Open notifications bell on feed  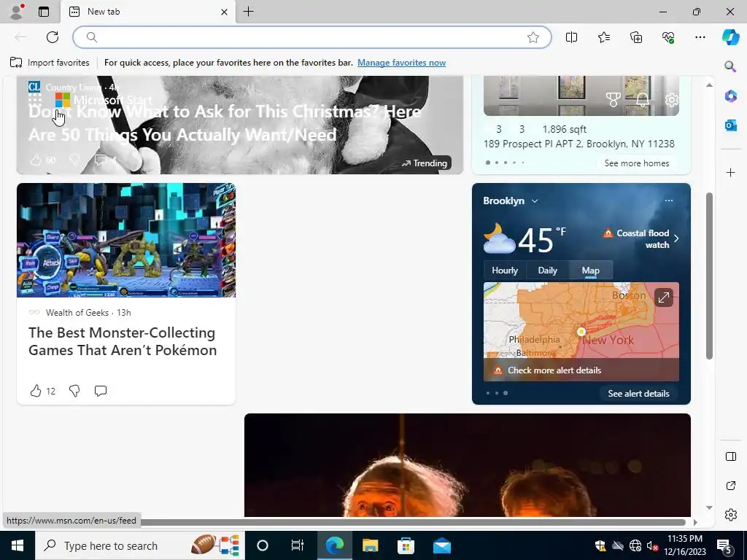click(x=642, y=99)
